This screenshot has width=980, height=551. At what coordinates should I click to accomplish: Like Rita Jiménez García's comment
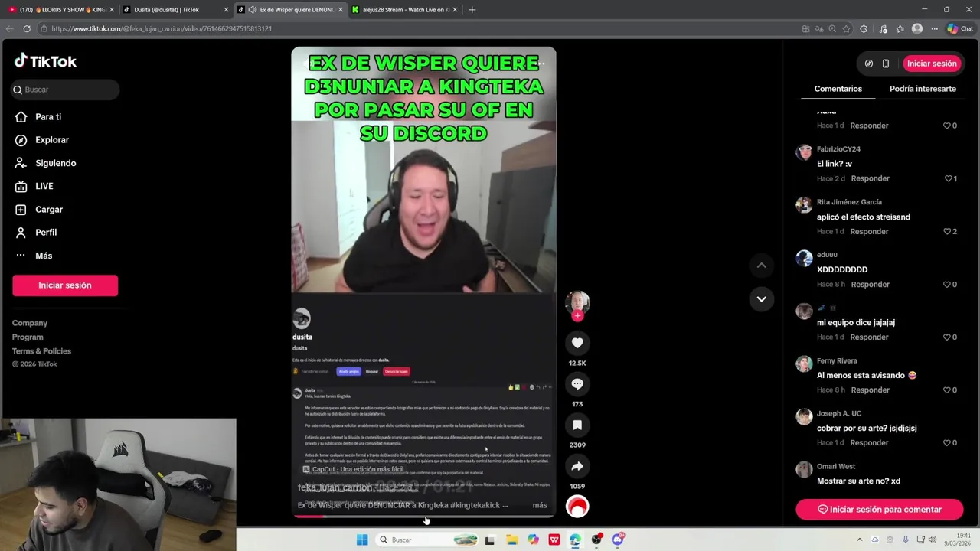[x=948, y=231]
